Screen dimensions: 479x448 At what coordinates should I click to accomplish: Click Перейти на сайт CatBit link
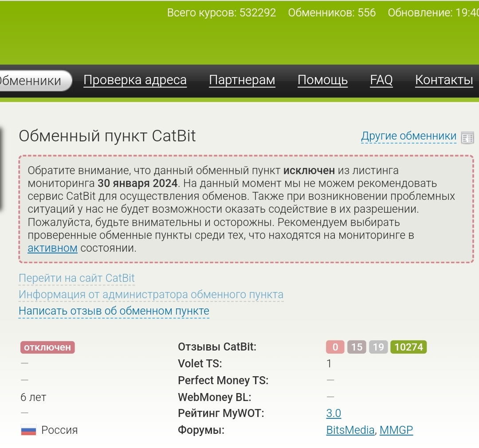pyautogui.click(x=77, y=278)
